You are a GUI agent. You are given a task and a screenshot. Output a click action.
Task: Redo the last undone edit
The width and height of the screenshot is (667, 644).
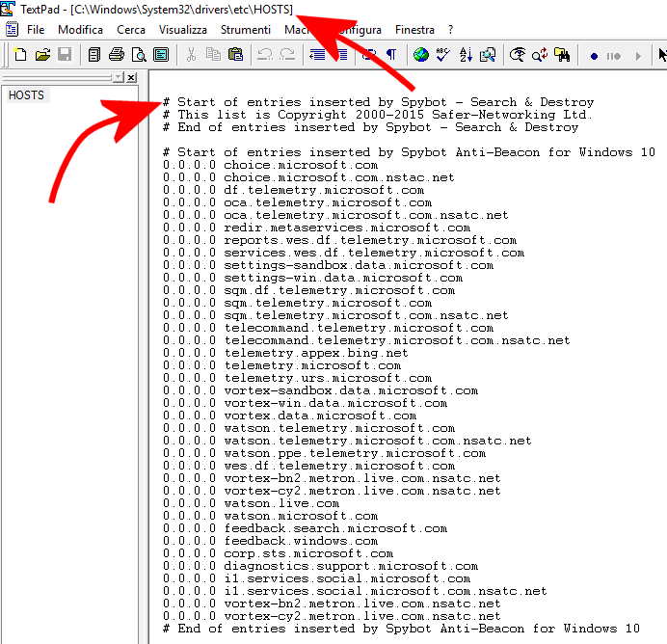click(x=287, y=55)
